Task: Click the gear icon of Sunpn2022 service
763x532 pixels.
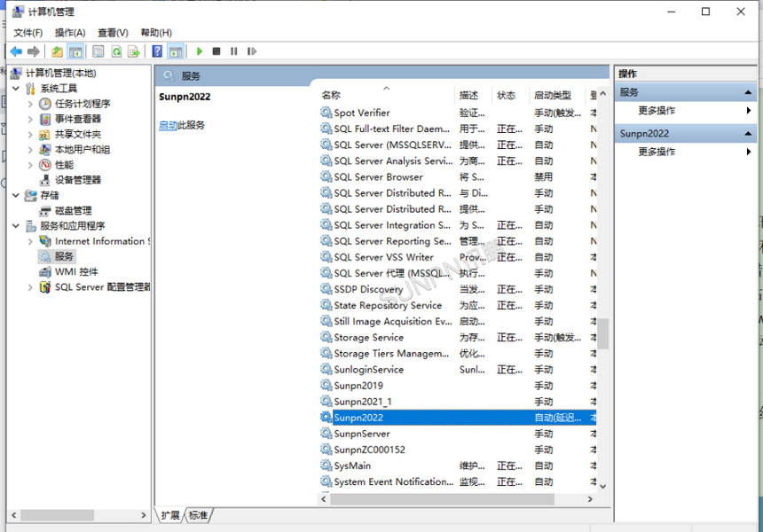Action: click(x=326, y=418)
